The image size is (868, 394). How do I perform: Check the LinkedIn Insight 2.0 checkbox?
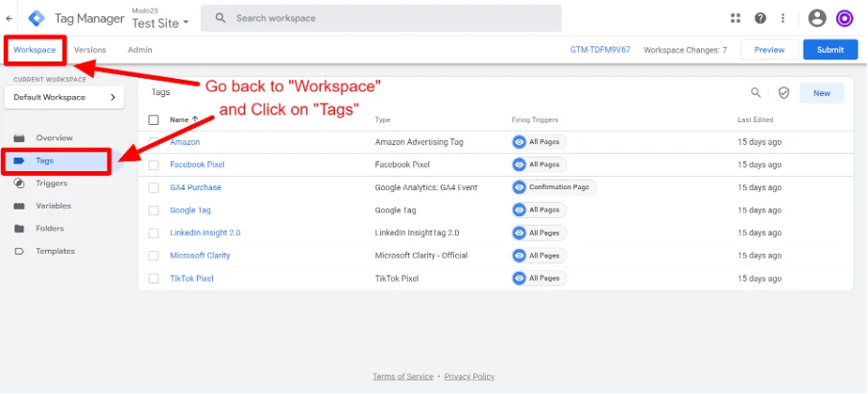(x=154, y=234)
